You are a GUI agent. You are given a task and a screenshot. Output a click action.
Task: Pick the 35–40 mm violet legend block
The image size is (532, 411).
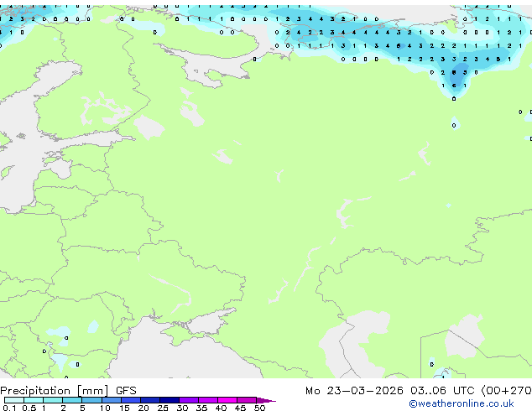click(208, 400)
